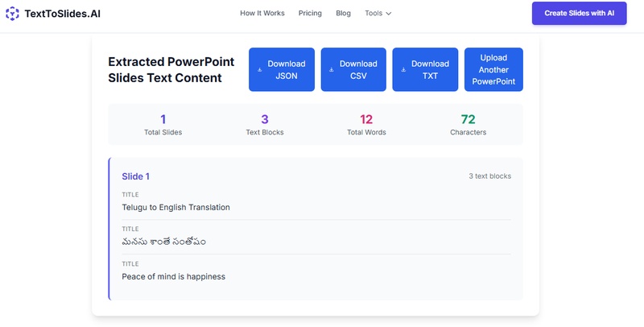Open the Blog link in navigation
The width and height of the screenshot is (644, 327).
coord(343,14)
